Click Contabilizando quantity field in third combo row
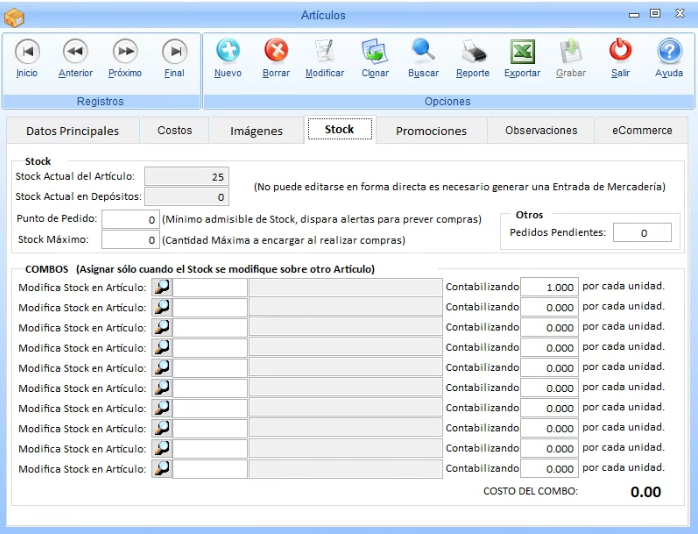 coord(549,327)
